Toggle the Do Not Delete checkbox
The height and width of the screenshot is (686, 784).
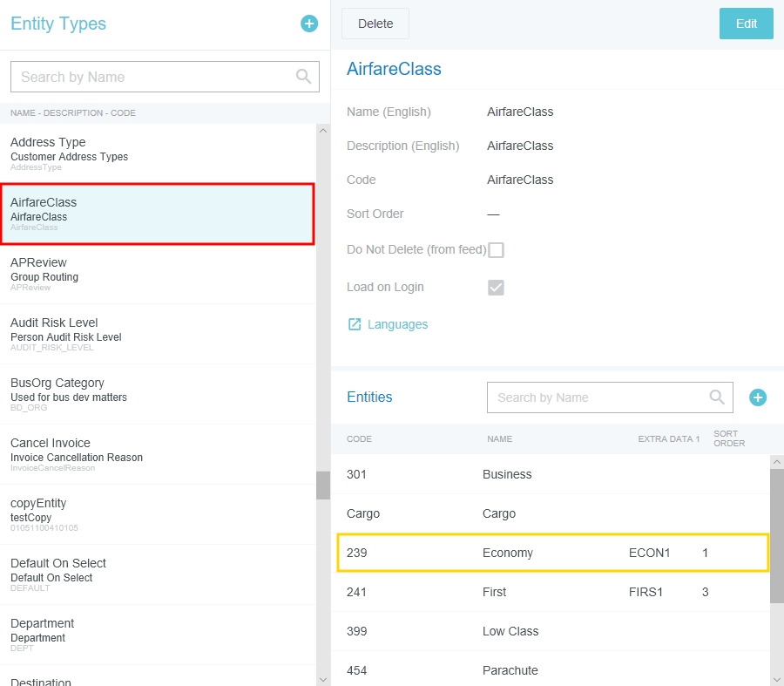[x=496, y=250]
